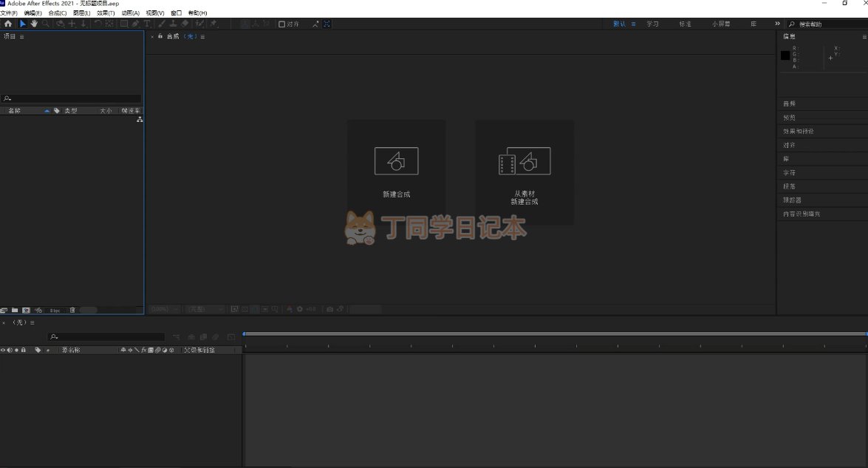Open the 编辑(E) menu
This screenshot has height=468, width=868.
point(33,13)
